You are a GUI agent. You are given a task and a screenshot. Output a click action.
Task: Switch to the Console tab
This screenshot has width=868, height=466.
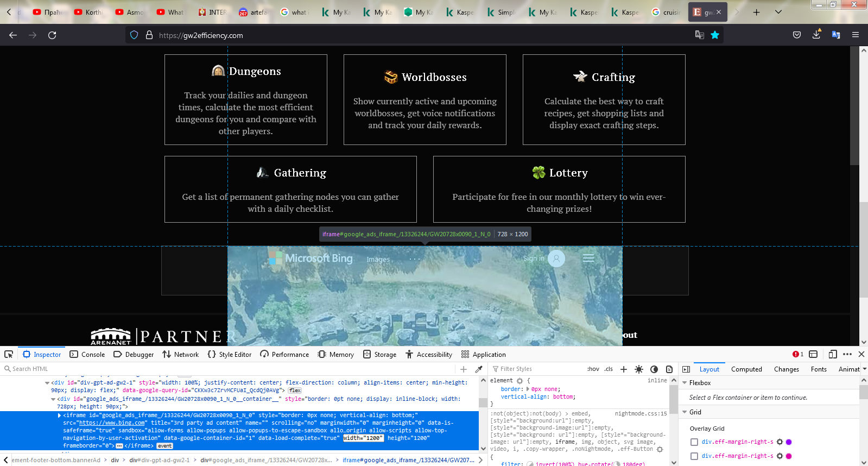[x=87, y=355]
